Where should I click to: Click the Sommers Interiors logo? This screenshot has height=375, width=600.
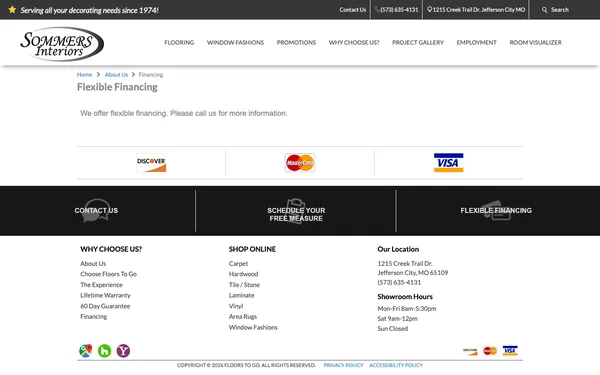click(62, 44)
